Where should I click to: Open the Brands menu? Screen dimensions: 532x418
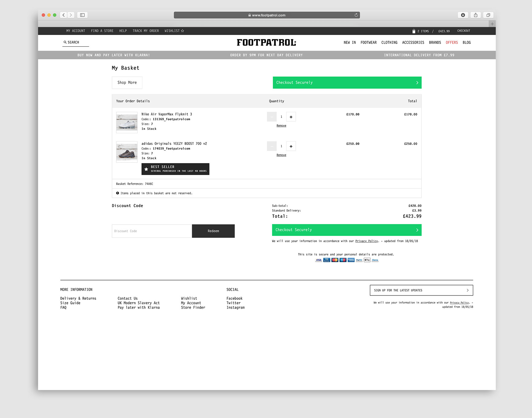[x=435, y=42]
